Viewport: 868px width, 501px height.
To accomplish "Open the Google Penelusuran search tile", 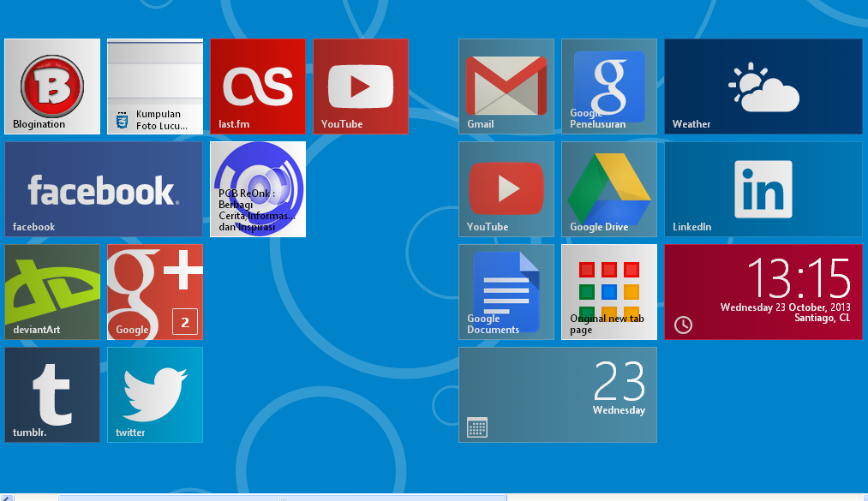I will 609,86.
